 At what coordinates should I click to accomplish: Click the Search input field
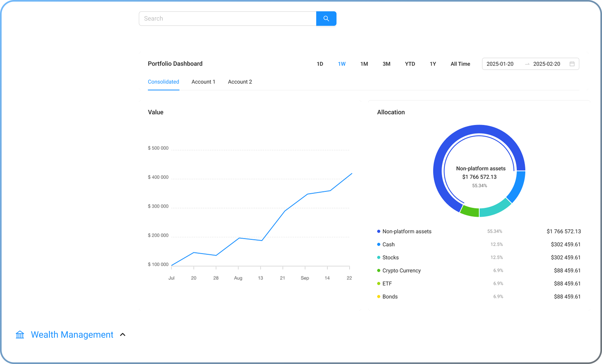(x=227, y=19)
